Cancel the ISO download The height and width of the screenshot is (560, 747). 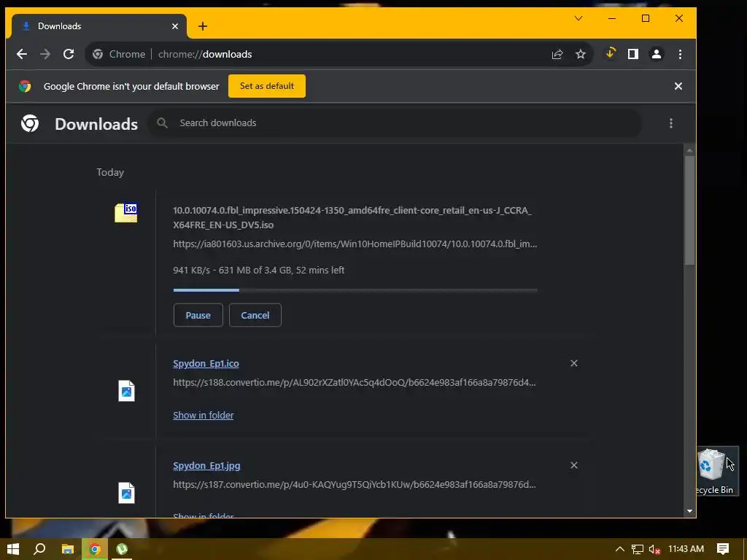coord(255,315)
